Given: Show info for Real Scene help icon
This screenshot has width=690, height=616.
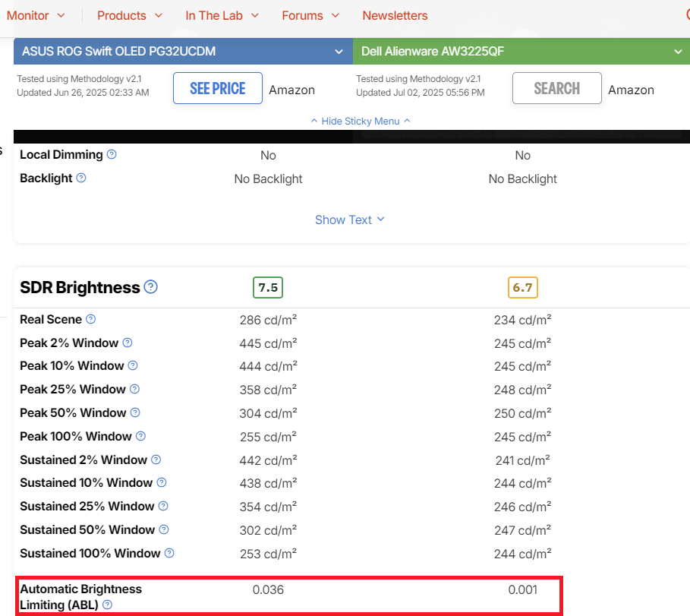Looking at the screenshot, I should click(90, 319).
